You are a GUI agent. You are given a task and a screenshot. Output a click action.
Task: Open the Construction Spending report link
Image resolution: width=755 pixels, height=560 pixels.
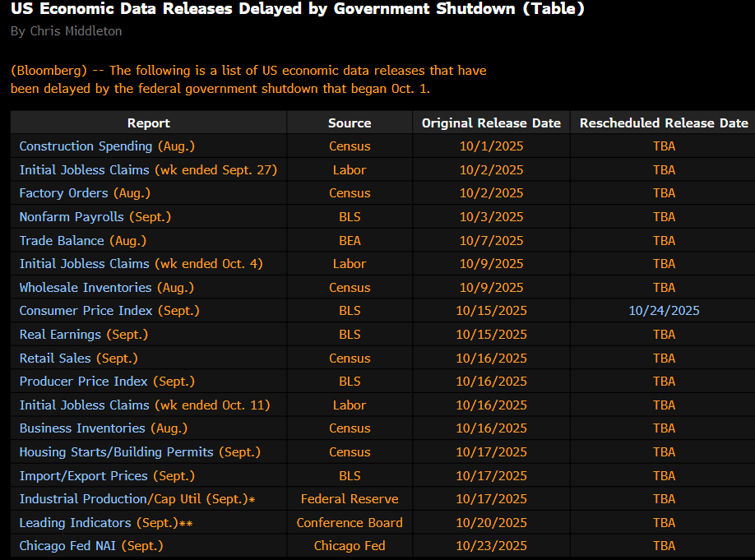pos(86,146)
